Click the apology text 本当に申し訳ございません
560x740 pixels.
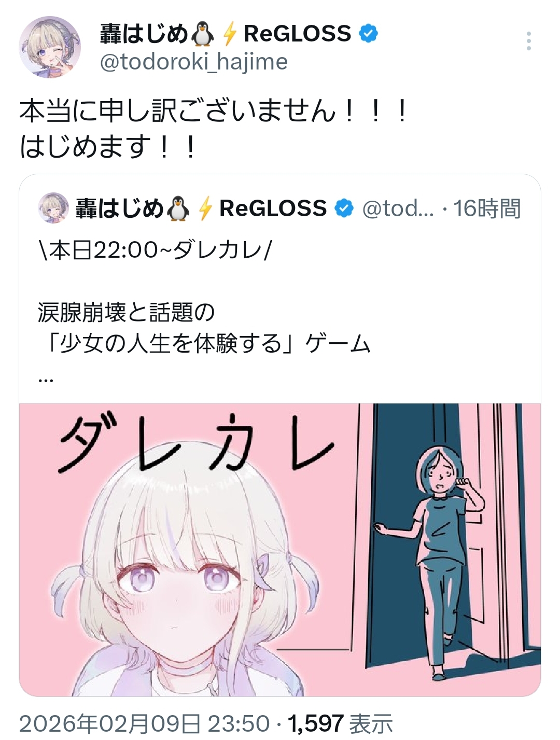click(x=178, y=110)
